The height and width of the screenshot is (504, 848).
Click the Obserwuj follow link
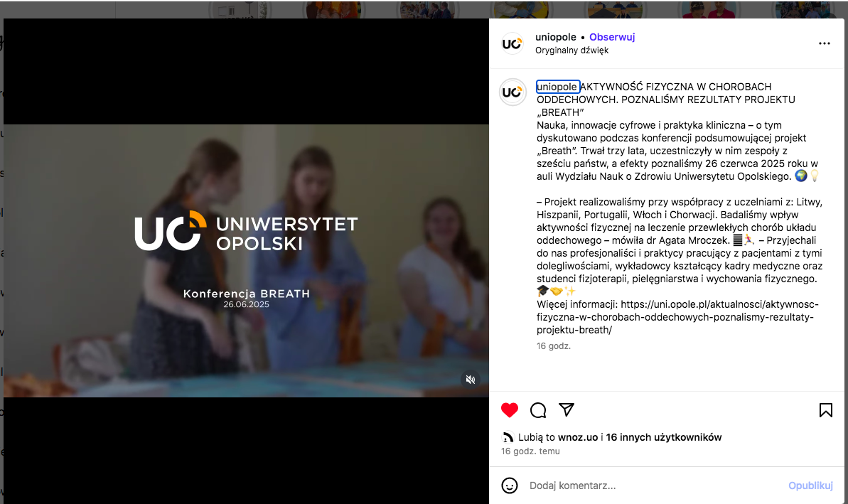tap(612, 37)
